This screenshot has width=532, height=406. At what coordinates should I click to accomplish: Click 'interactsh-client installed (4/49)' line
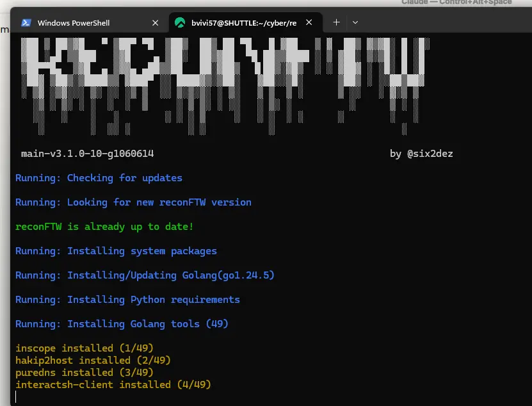pyautogui.click(x=113, y=385)
